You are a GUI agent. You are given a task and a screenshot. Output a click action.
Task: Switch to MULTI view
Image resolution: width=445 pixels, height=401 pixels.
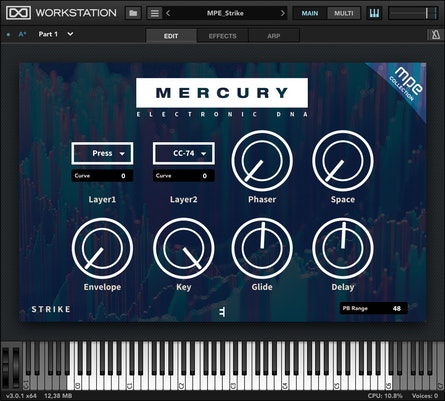coord(344,13)
